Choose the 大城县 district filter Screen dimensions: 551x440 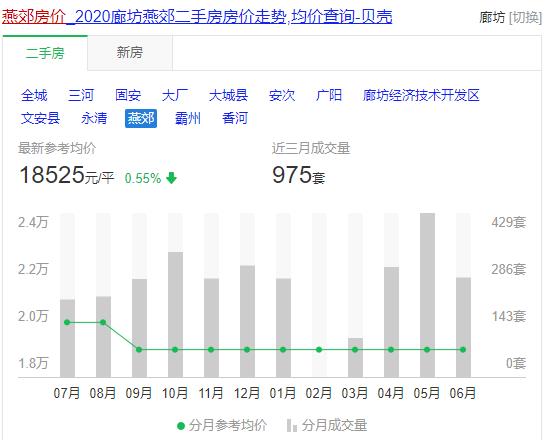tap(228, 95)
